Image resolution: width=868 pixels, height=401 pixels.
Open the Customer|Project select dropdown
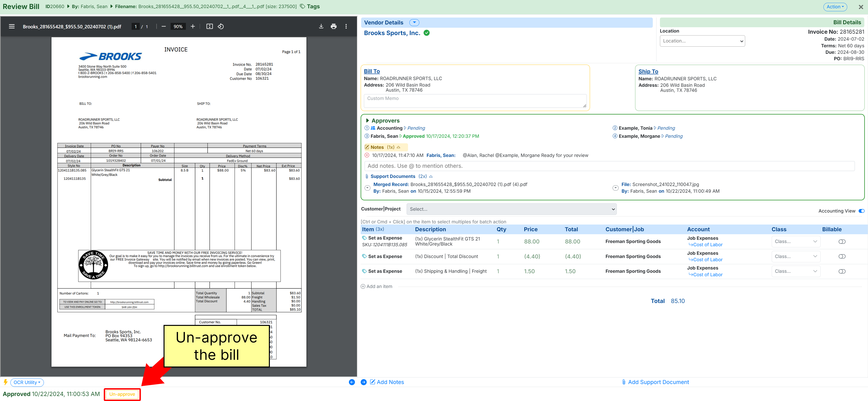[512, 209]
